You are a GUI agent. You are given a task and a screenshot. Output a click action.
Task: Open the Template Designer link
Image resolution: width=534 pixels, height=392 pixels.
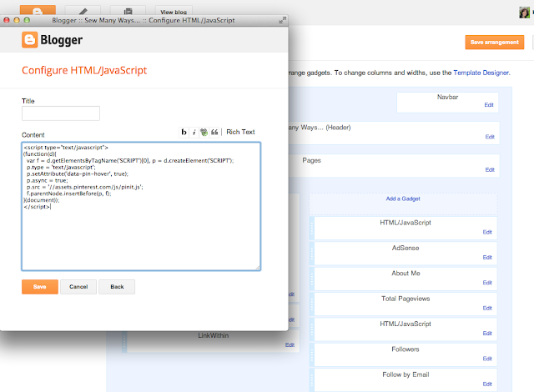click(x=481, y=73)
